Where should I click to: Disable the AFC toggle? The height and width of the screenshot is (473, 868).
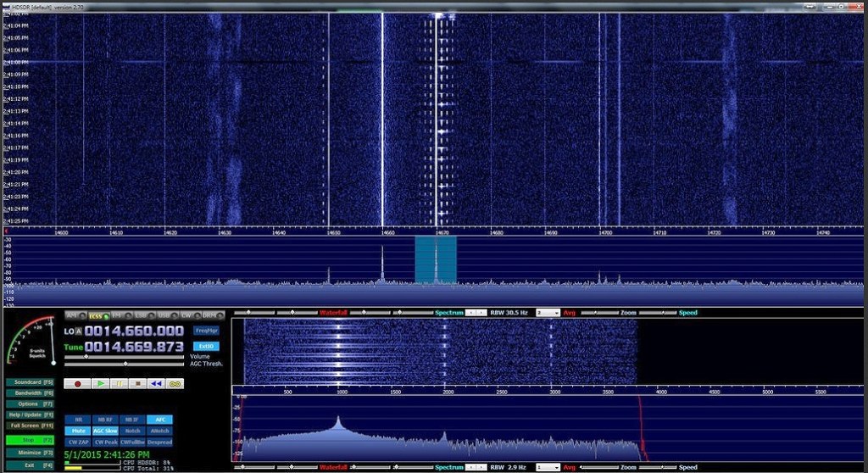[x=159, y=419]
